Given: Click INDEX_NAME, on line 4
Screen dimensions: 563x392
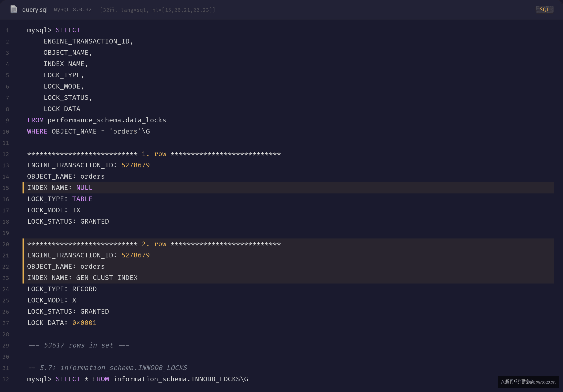Looking at the screenshot, I should click(66, 64).
